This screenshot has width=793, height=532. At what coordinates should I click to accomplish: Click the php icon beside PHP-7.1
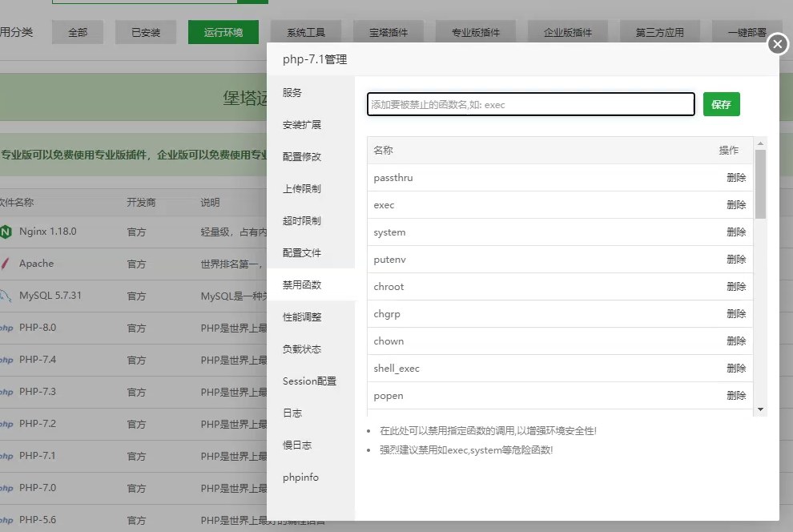6,456
